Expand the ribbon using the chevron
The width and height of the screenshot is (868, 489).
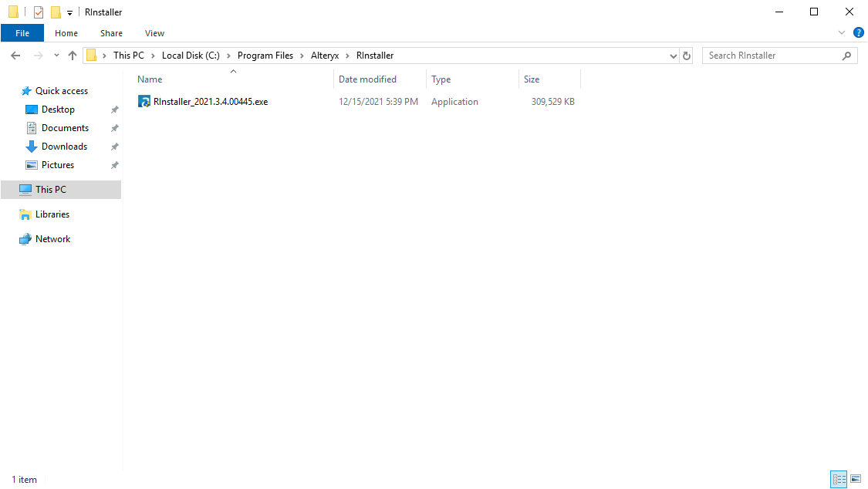[841, 32]
